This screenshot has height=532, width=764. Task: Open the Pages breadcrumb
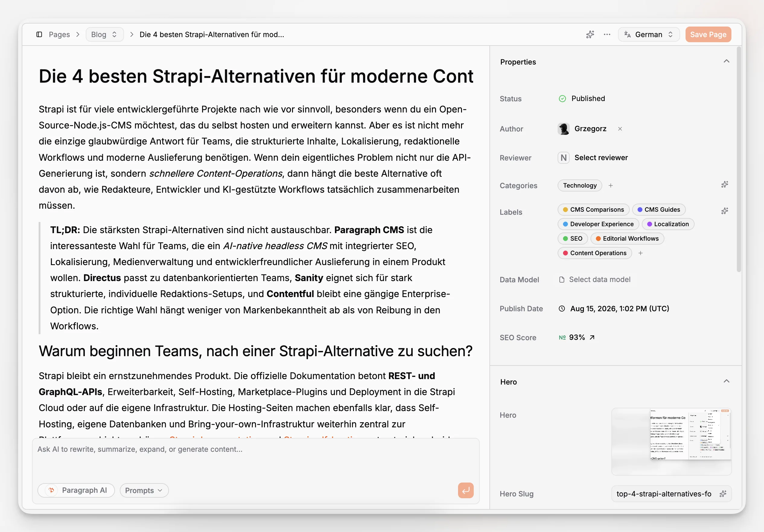click(59, 35)
